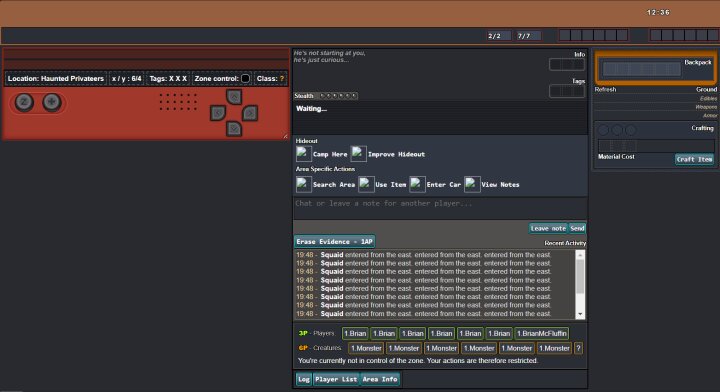The height and width of the screenshot is (392, 720).
Task: Click the Use Item action icon
Action: point(366,185)
